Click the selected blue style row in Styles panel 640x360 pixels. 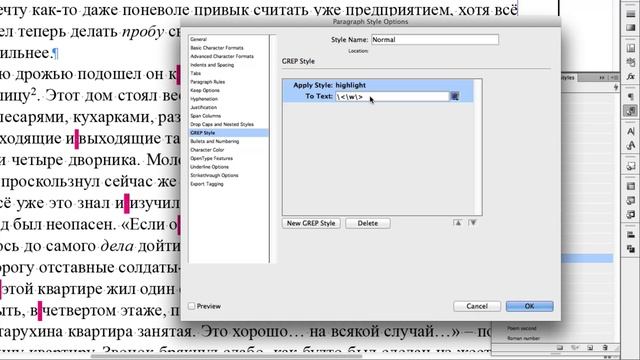tap(587, 258)
